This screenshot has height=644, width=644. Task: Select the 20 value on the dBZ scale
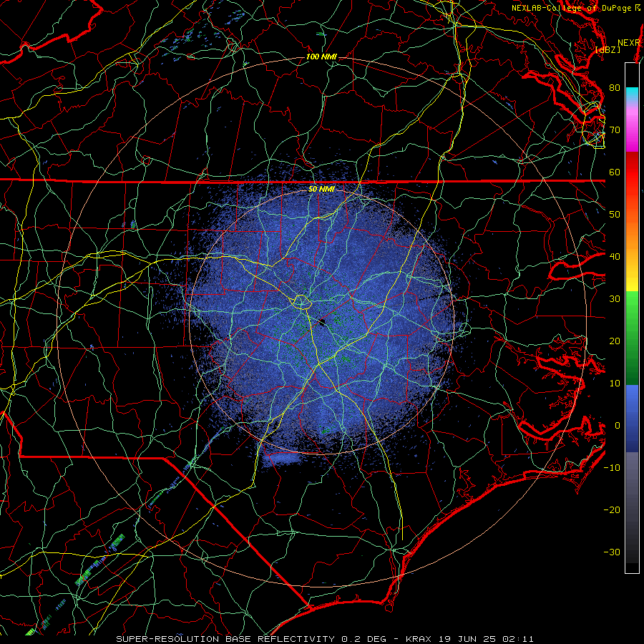click(615, 341)
